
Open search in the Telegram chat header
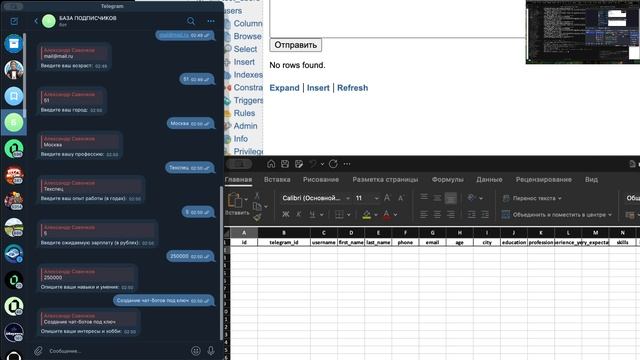[x=191, y=21]
